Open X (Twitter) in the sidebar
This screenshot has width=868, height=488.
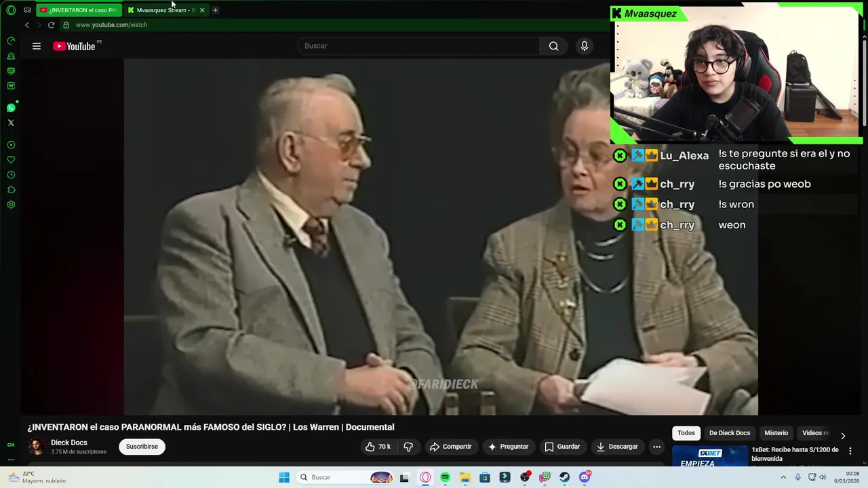point(11,123)
